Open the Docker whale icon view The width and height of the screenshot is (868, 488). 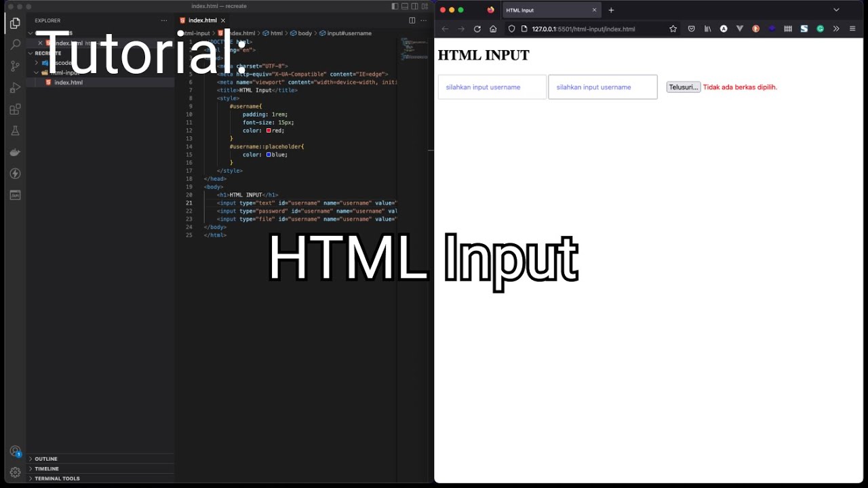pyautogui.click(x=15, y=152)
